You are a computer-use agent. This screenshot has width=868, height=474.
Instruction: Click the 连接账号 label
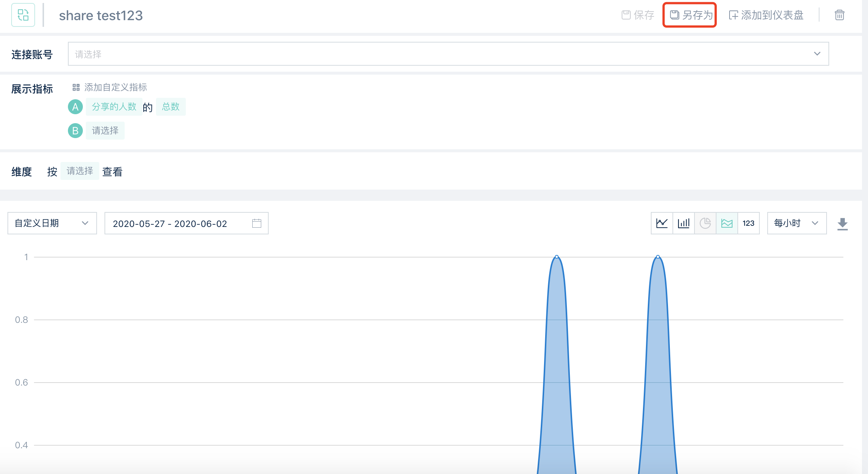coord(32,54)
